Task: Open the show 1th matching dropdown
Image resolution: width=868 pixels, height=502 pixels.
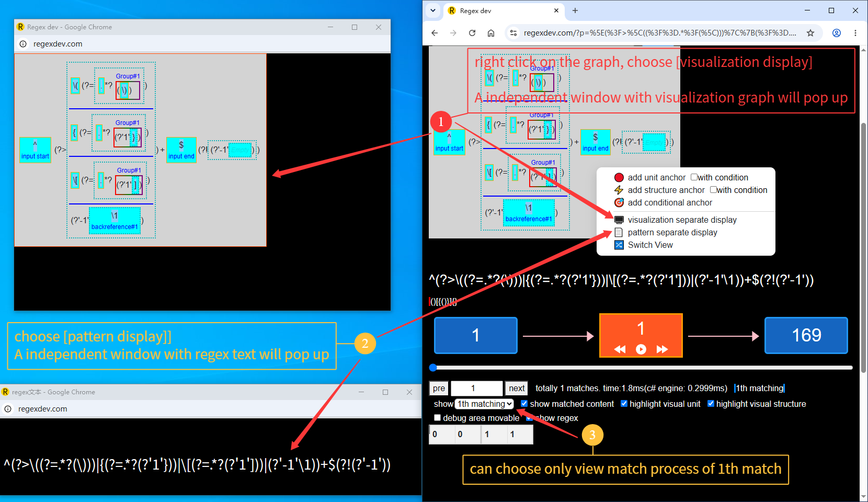Action: click(x=484, y=404)
